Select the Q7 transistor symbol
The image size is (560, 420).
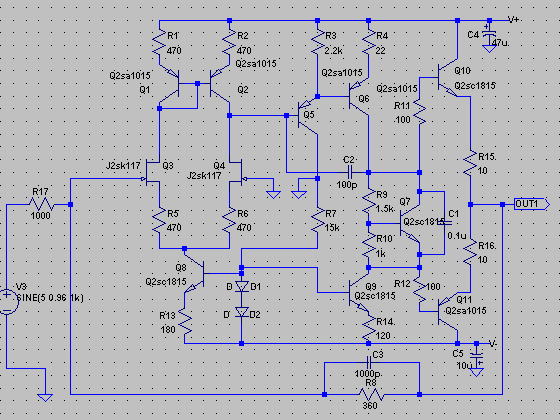pyautogui.click(x=410, y=224)
